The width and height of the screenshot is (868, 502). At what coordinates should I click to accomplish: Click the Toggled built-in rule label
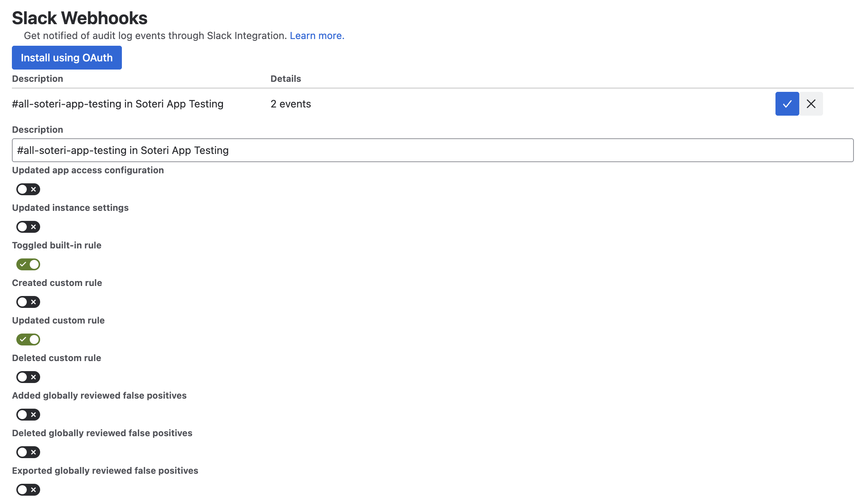(x=56, y=245)
